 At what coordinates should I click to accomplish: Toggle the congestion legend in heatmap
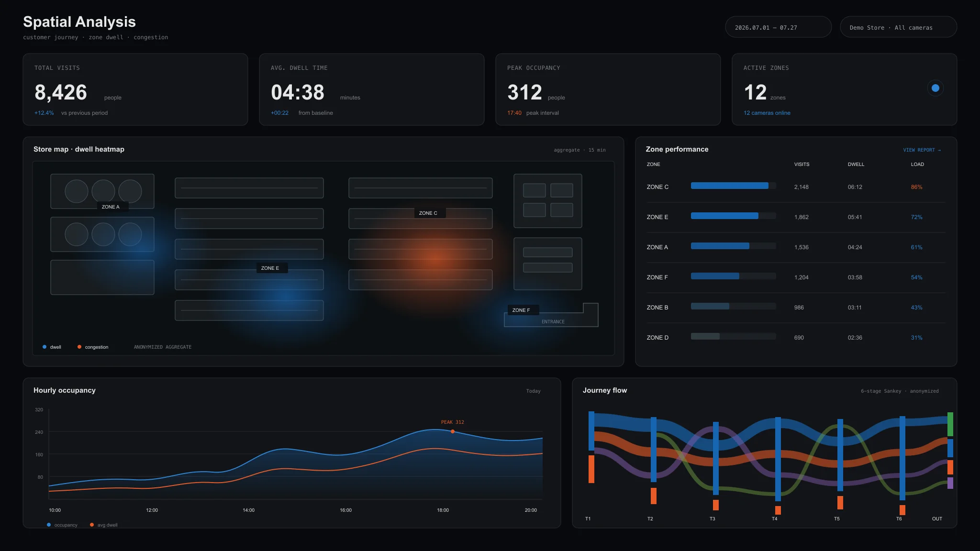coord(93,347)
